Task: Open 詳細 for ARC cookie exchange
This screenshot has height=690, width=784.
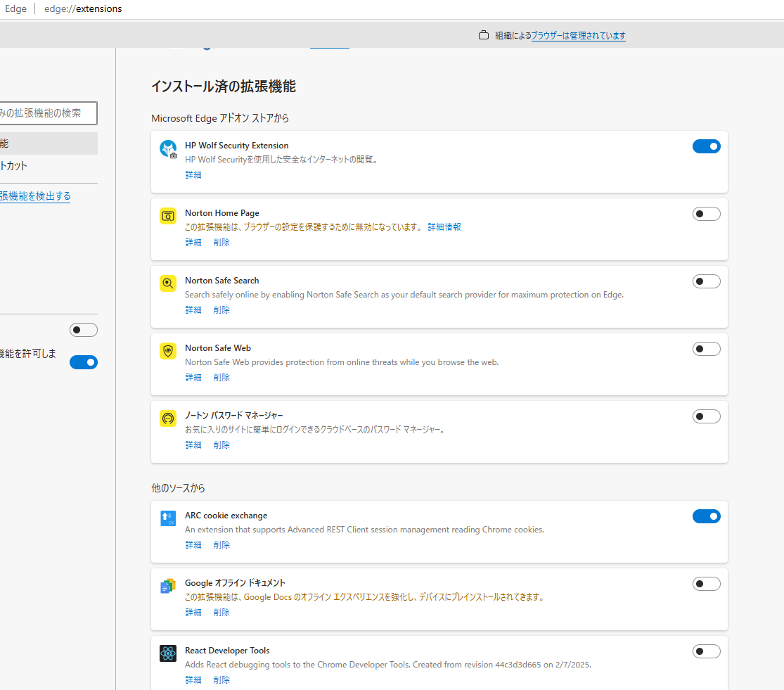Action: [x=193, y=545]
